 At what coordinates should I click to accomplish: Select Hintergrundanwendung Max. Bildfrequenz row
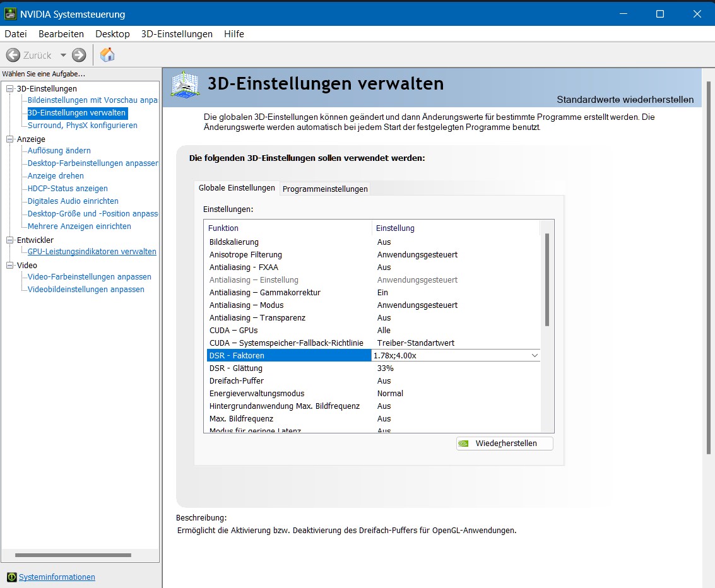(373, 406)
